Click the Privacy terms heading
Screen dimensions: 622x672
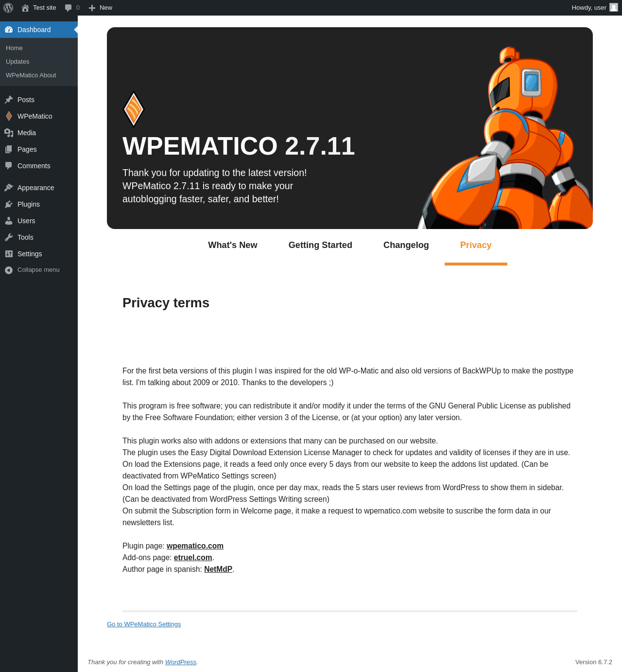(166, 303)
